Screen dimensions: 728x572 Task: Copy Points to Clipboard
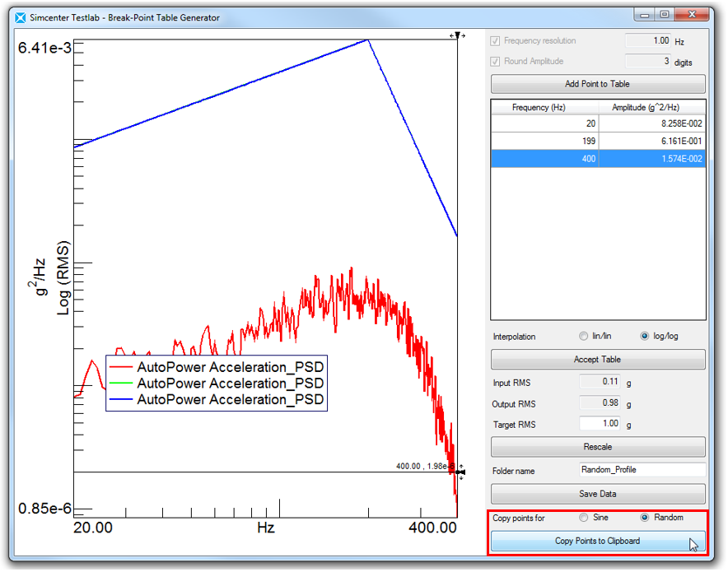[x=598, y=541]
